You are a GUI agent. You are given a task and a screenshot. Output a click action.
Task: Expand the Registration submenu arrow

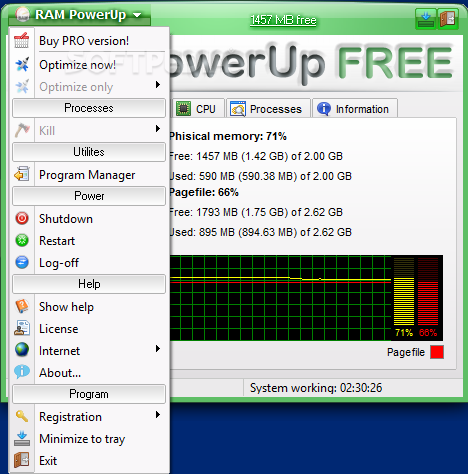coord(158,415)
